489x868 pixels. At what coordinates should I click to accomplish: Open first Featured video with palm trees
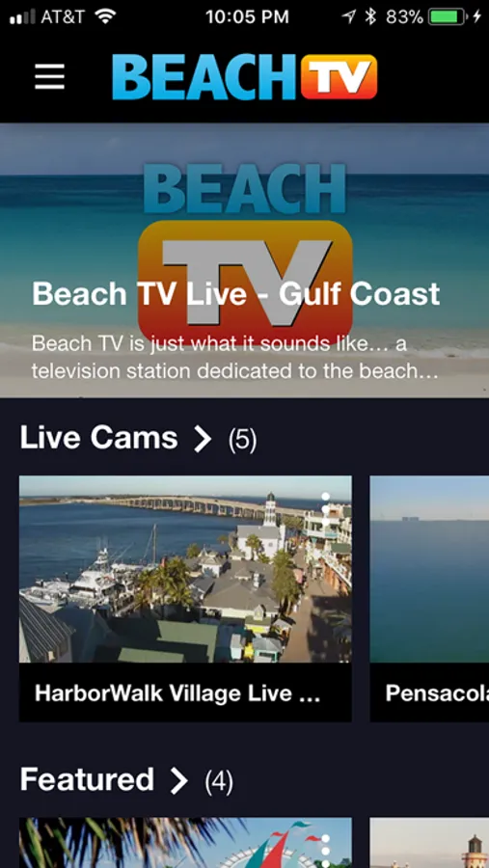[x=185, y=843]
